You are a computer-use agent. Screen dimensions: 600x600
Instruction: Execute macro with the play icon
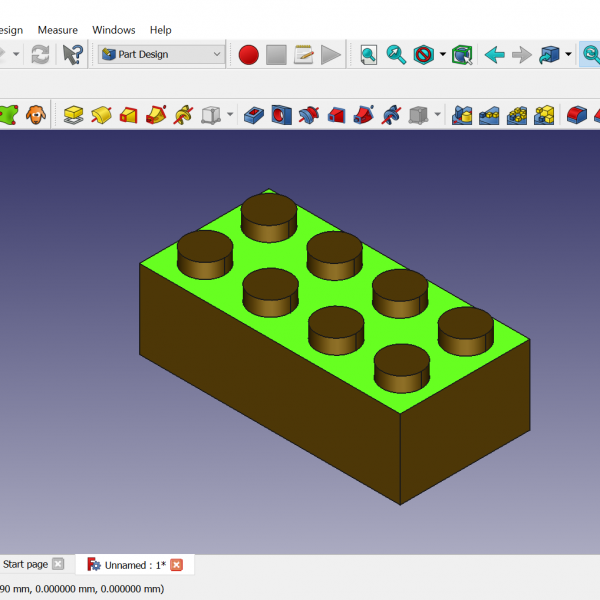click(x=331, y=55)
